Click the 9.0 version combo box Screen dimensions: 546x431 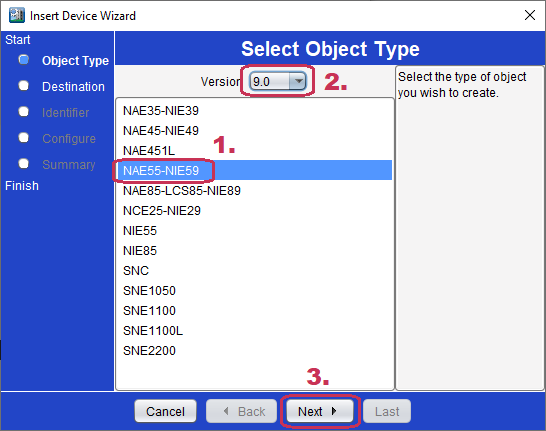point(278,81)
